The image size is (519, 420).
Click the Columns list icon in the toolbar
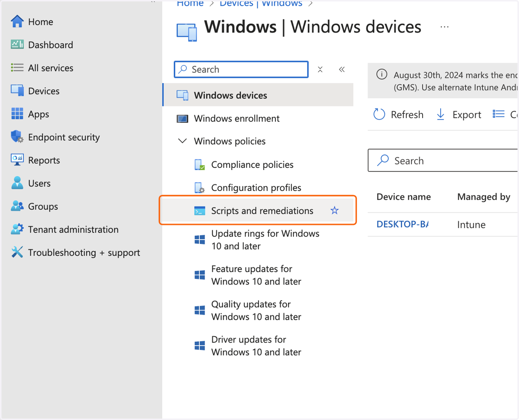[499, 114]
